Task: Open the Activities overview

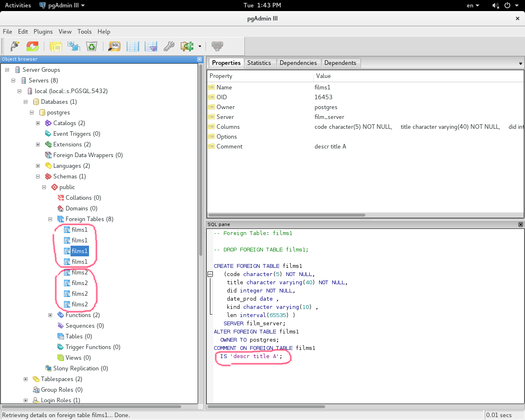Action: point(18,5)
